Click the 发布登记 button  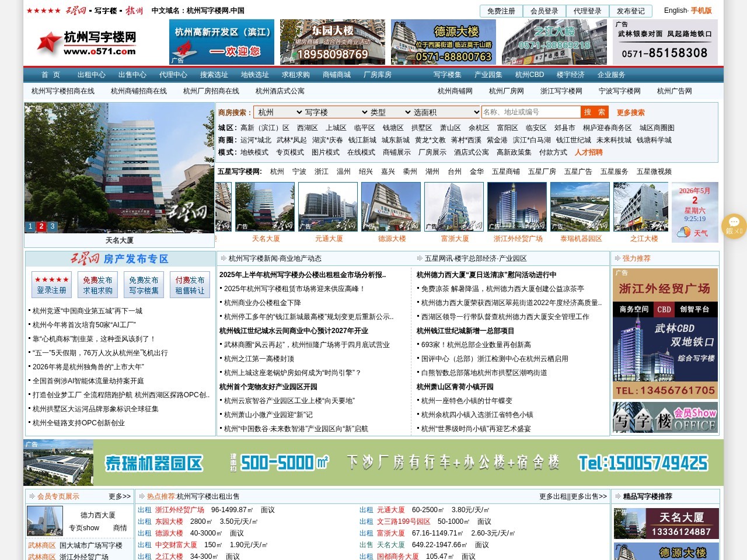coord(631,11)
